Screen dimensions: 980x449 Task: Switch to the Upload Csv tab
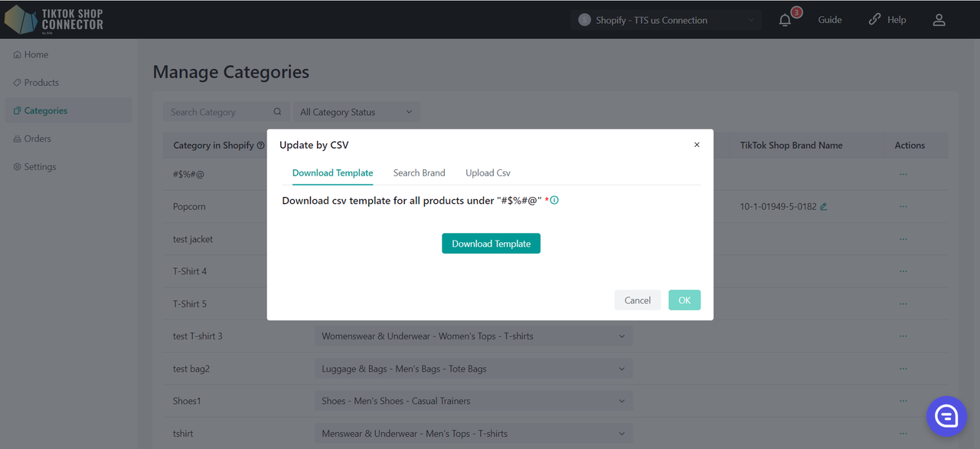click(x=488, y=173)
